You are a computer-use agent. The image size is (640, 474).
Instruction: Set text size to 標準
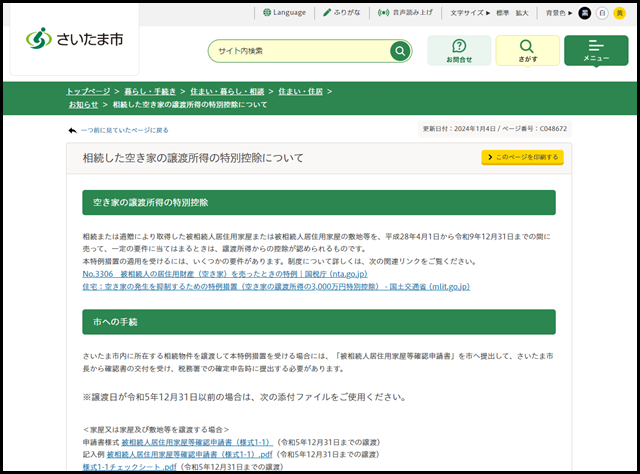pos(502,13)
